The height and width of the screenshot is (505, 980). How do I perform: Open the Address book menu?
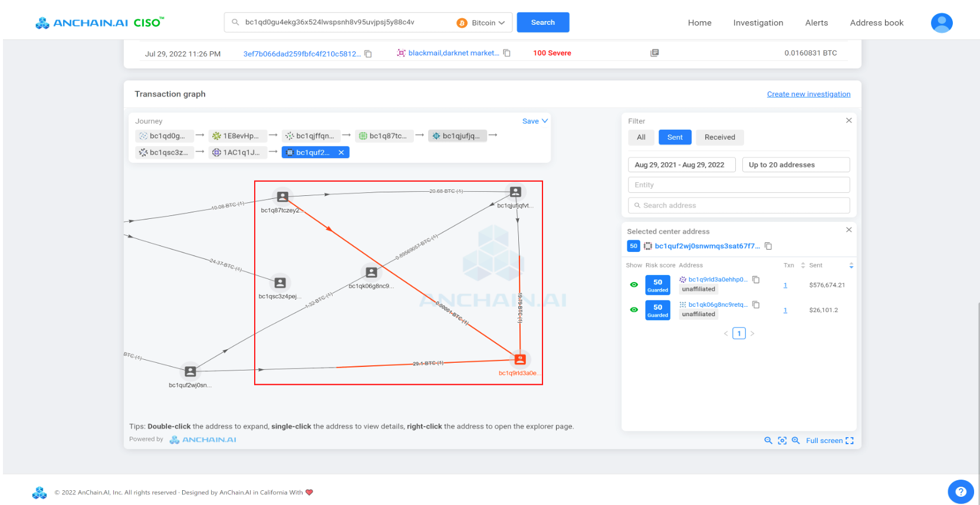coord(876,23)
